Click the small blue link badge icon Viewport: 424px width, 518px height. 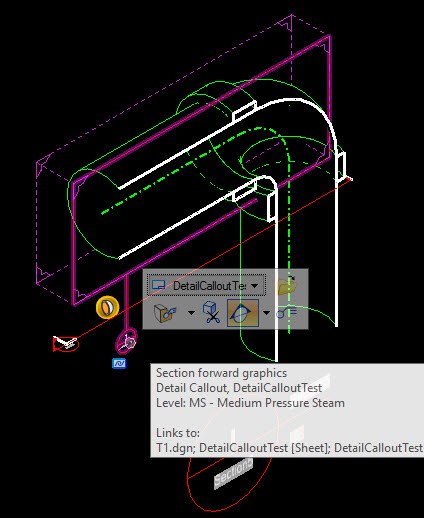119,363
